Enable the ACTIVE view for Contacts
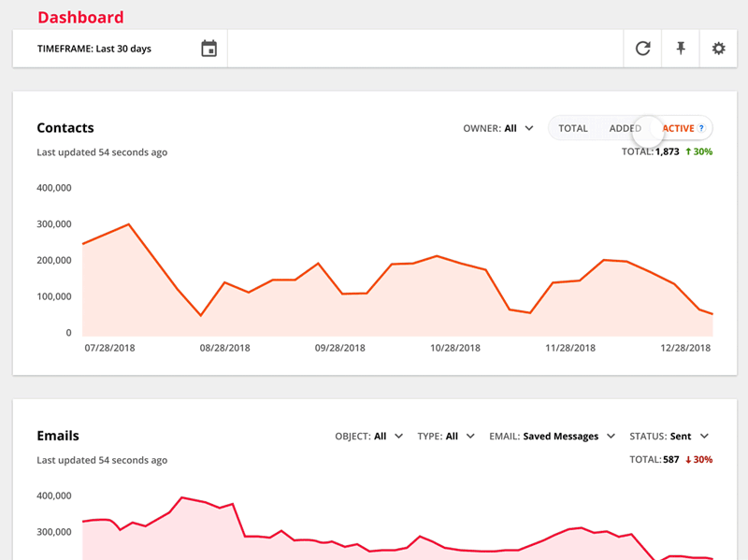The image size is (748, 560). point(678,128)
